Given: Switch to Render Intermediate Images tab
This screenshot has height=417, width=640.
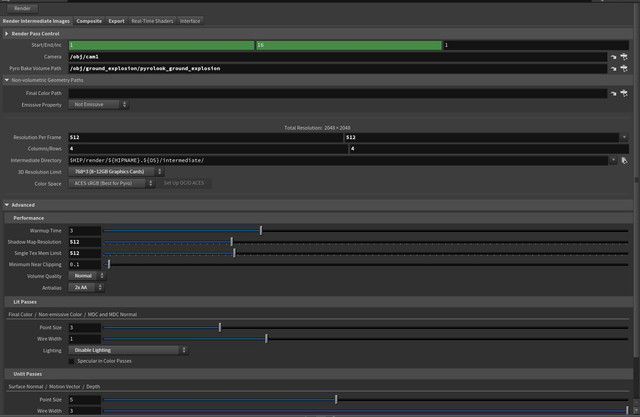Looking at the screenshot, I should [36, 21].
